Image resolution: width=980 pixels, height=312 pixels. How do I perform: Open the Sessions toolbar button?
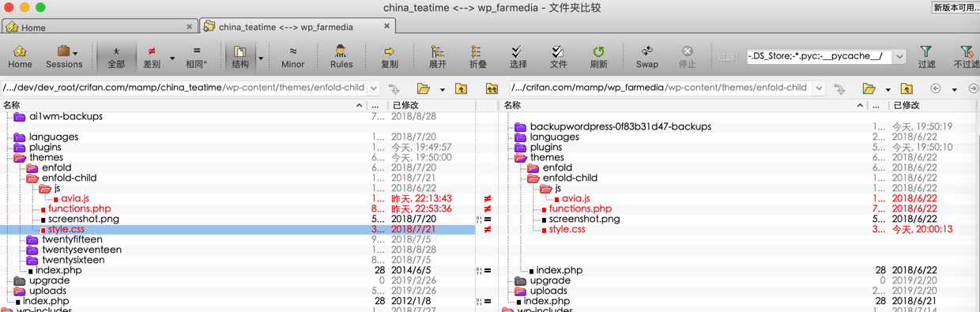[x=64, y=56]
